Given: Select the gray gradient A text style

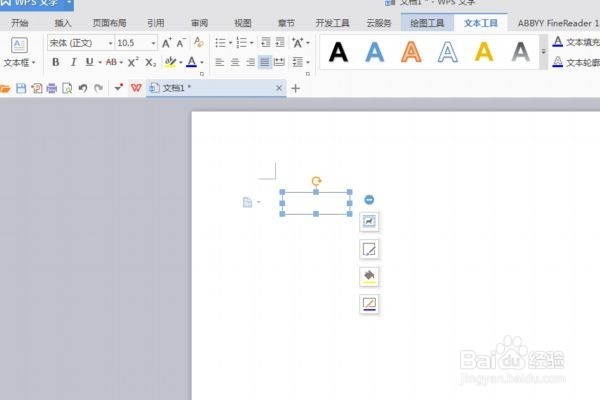Looking at the screenshot, I should click(x=521, y=52).
